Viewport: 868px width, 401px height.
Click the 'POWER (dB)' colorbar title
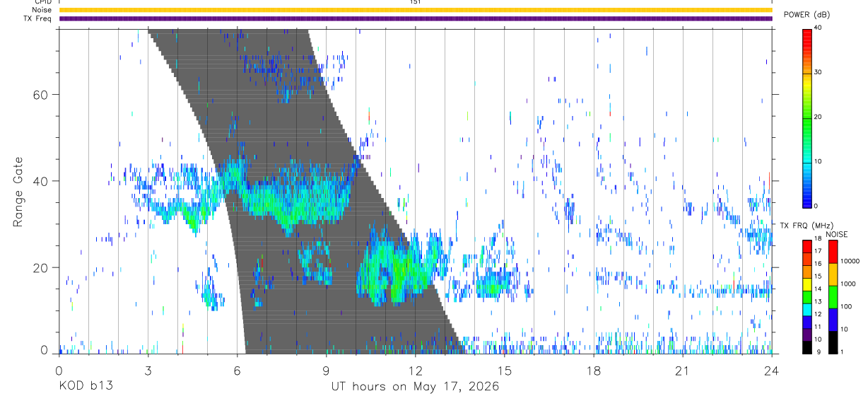pos(807,15)
